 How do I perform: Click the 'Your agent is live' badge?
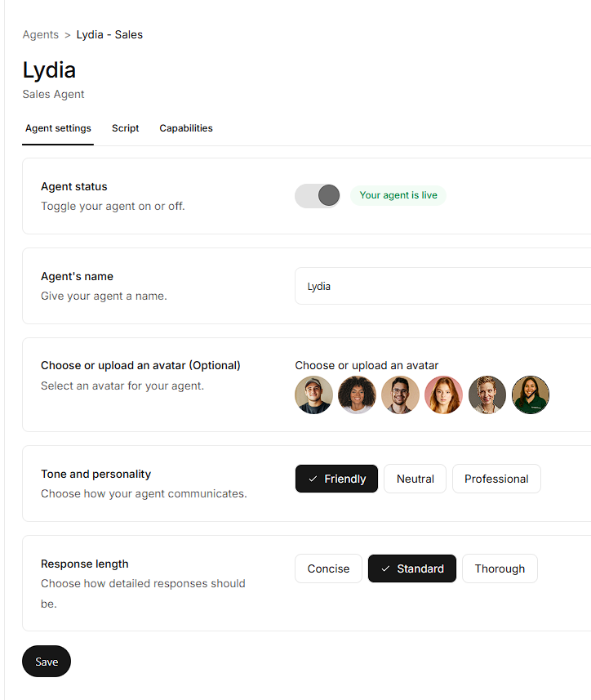click(398, 195)
